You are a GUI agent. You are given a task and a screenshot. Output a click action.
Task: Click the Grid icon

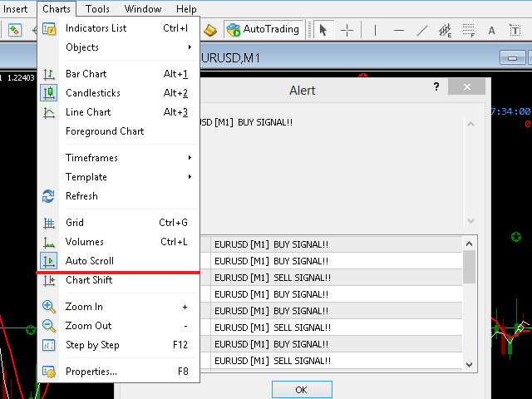[49, 223]
